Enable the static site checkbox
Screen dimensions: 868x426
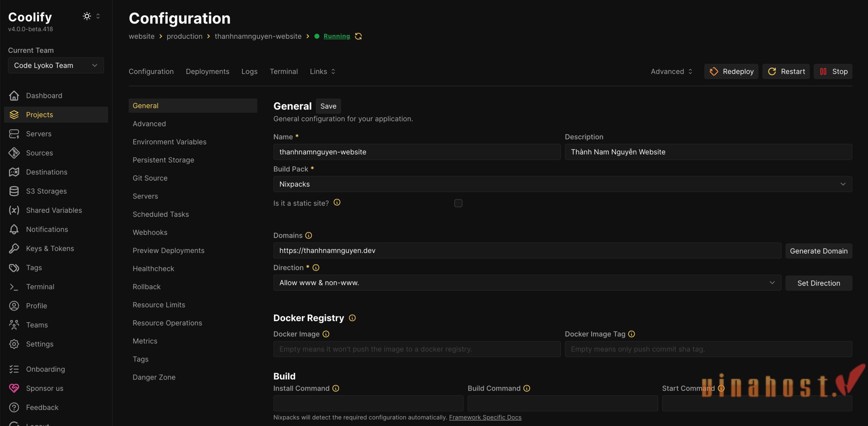point(458,203)
